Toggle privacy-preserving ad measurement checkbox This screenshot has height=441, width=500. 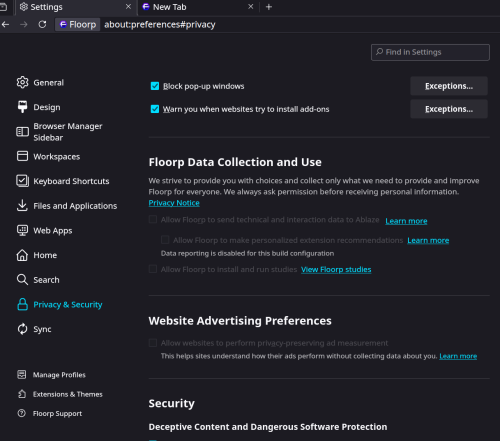click(x=153, y=343)
